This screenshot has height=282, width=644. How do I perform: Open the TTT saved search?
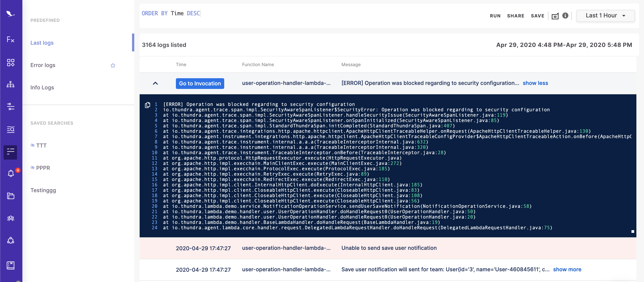[41, 145]
